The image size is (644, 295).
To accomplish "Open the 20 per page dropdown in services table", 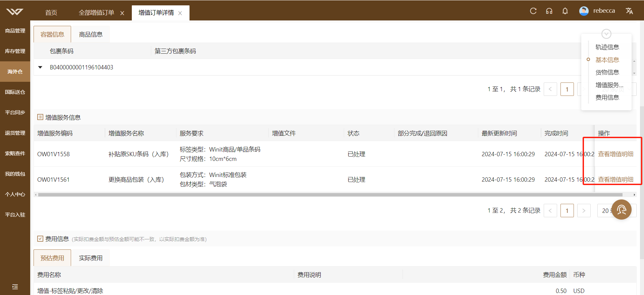I will pos(616,211).
